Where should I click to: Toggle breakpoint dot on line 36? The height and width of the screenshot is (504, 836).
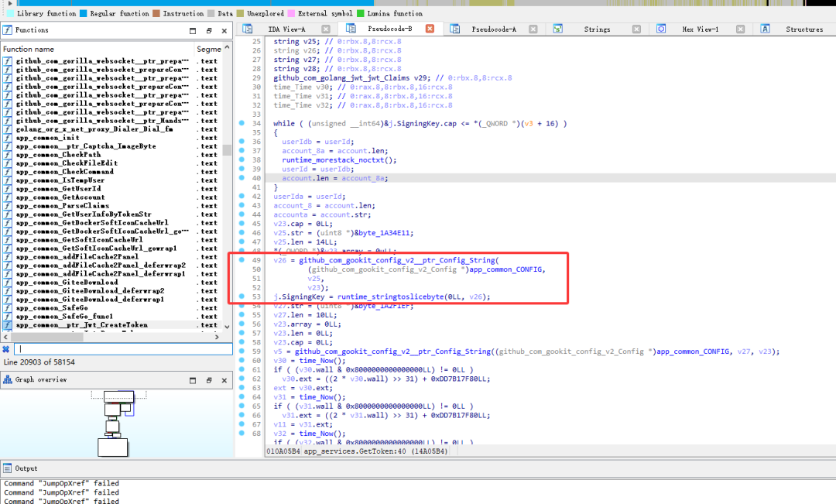point(242,142)
